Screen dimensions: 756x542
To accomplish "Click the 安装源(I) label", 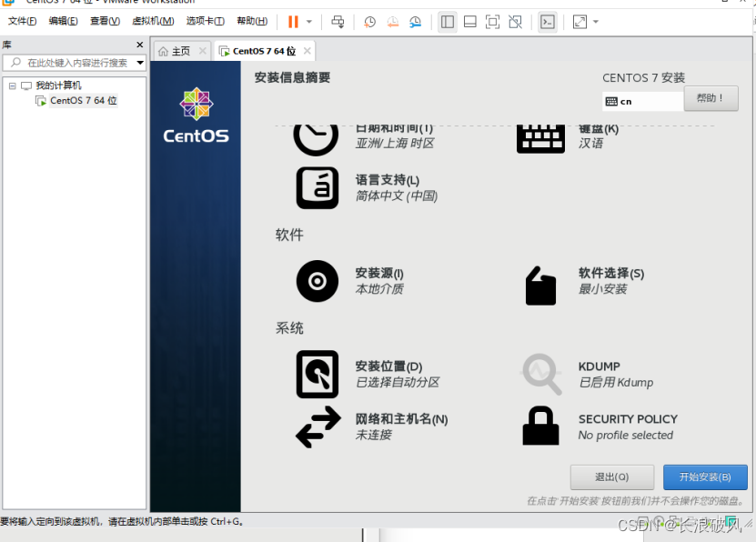I will pyautogui.click(x=379, y=273).
